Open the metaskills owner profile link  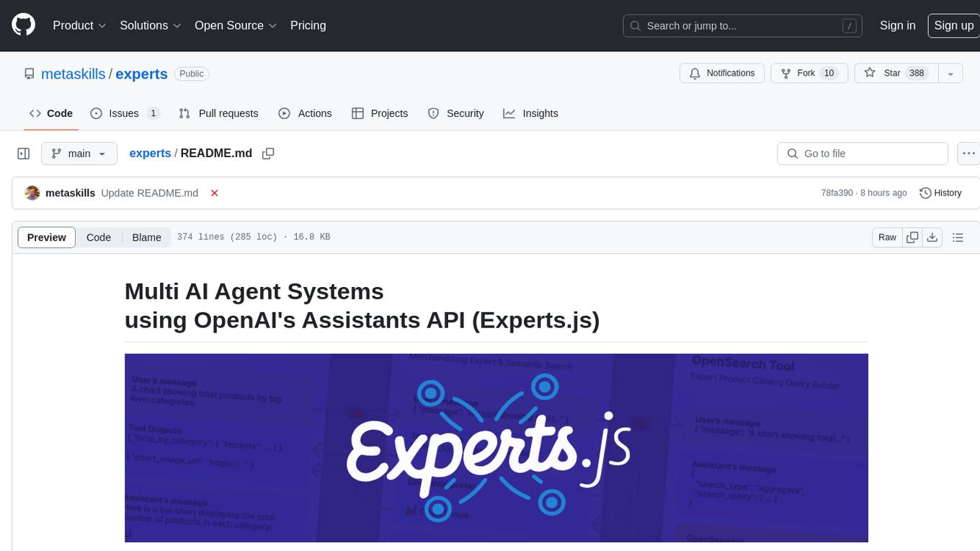coord(73,74)
